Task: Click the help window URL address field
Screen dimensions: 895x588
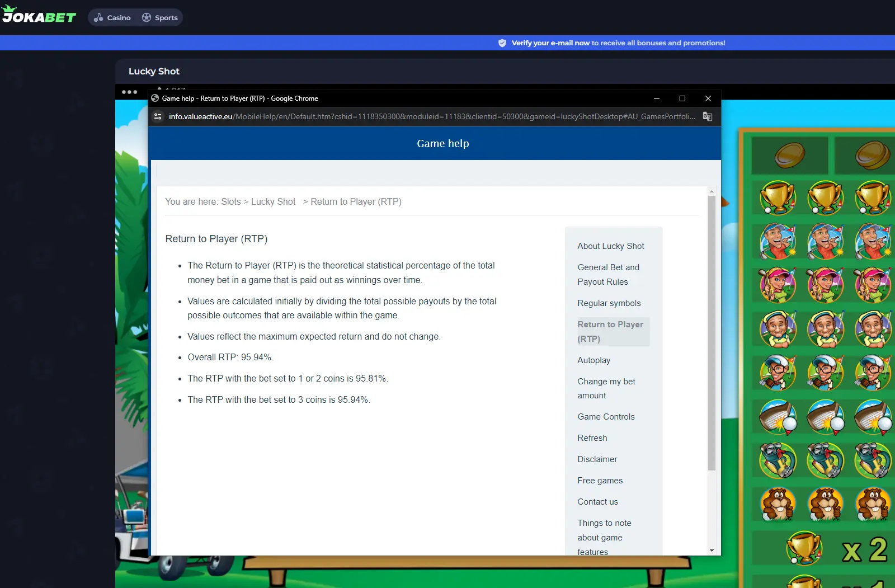Action: point(432,116)
